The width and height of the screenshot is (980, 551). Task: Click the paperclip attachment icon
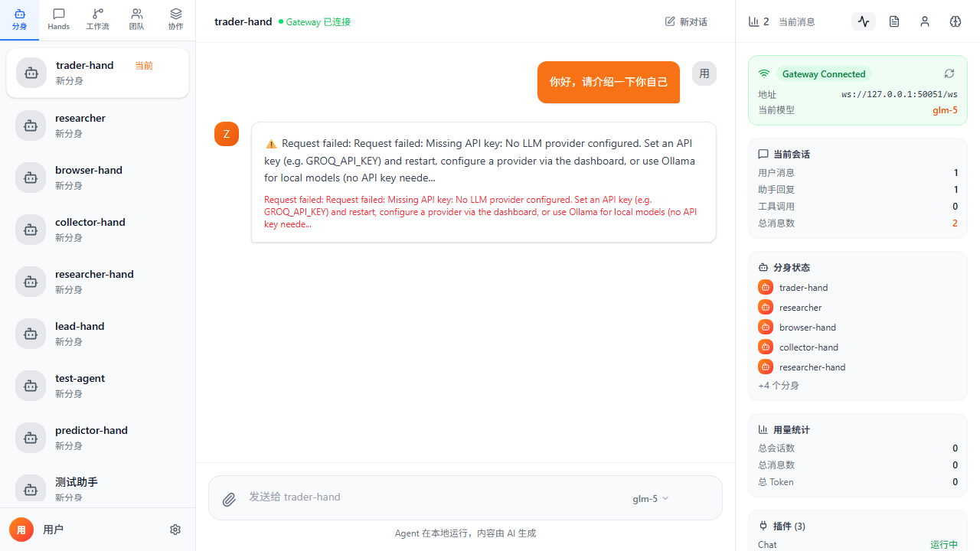[229, 500]
